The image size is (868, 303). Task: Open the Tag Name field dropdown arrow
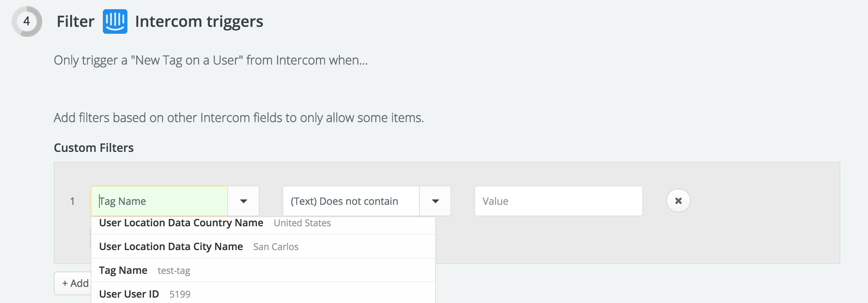pos(243,201)
